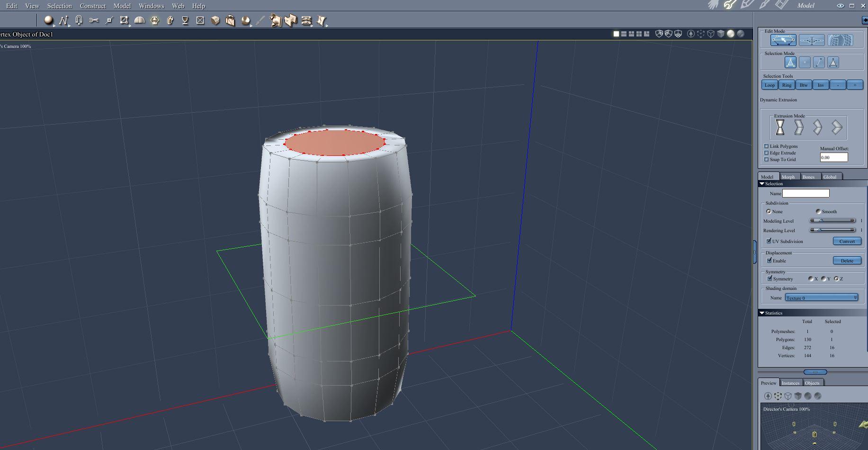The image size is (868, 450).
Task: Switch to UV mapping edit mode
Action: (x=840, y=40)
